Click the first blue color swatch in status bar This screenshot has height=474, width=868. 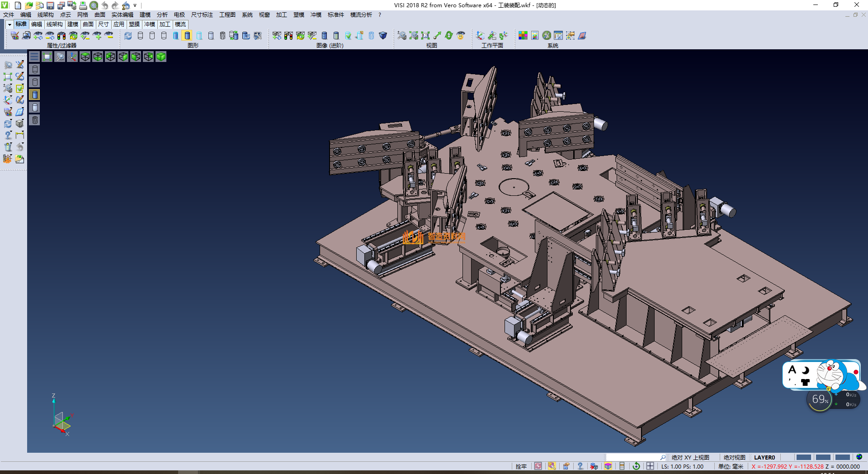pyautogui.click(x=803, y=457)
